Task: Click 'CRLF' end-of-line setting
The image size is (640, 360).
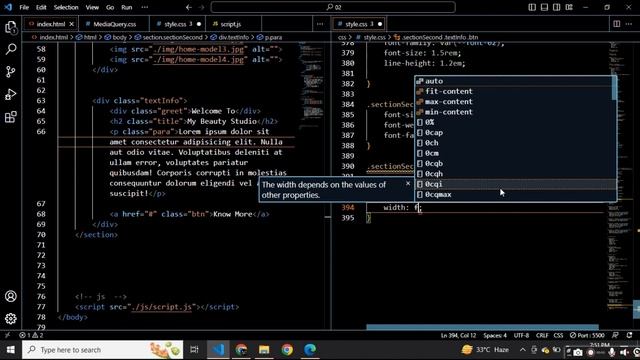Action: [542, 335]
